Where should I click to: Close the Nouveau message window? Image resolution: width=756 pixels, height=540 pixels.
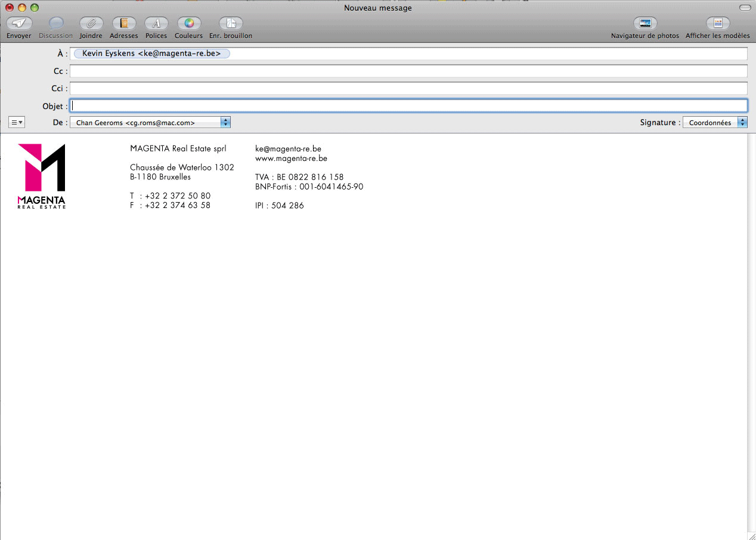pos(10,8)
